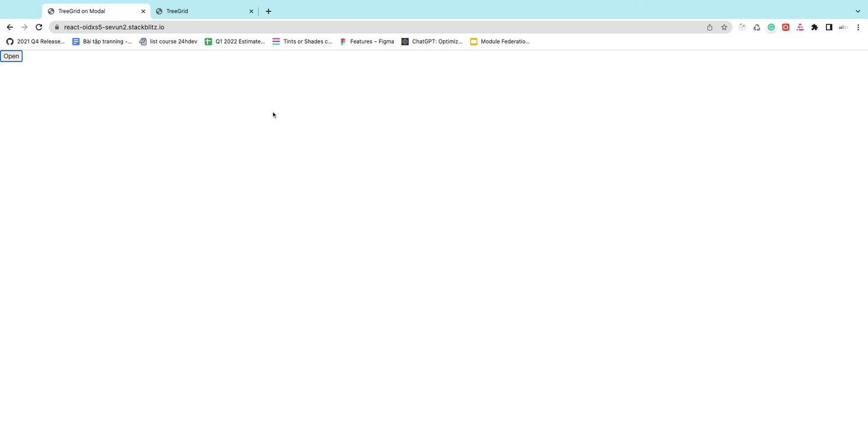This screenshot has height=426, width=868.
Task: Go back to the previous page
Action: [9, 27]
